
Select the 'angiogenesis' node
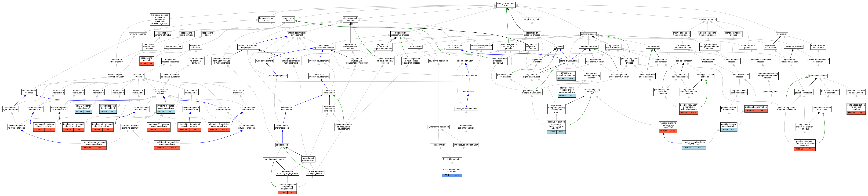pos(282,145)
